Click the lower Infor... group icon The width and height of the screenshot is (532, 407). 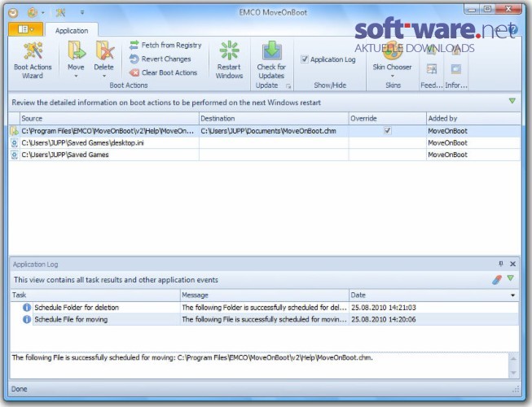(455, 69)
